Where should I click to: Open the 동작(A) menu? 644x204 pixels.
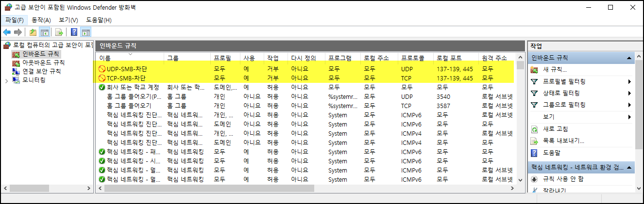point(41,20)
